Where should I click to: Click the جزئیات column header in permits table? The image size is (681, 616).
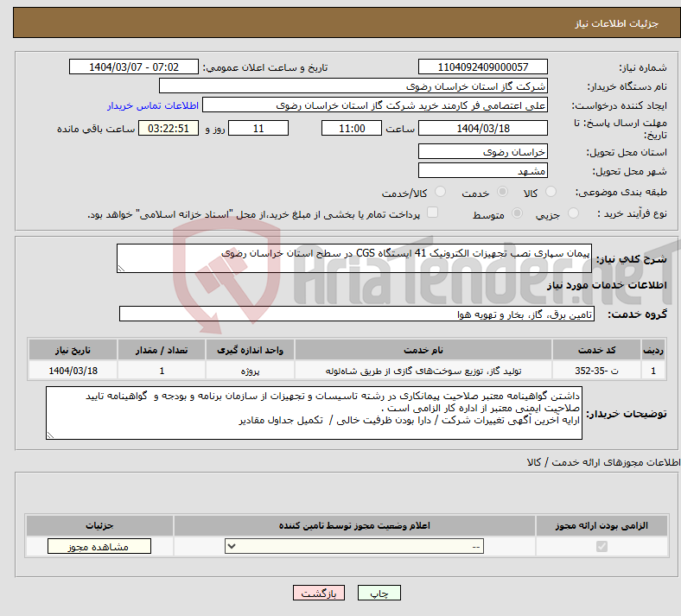[x=99, y=525]
